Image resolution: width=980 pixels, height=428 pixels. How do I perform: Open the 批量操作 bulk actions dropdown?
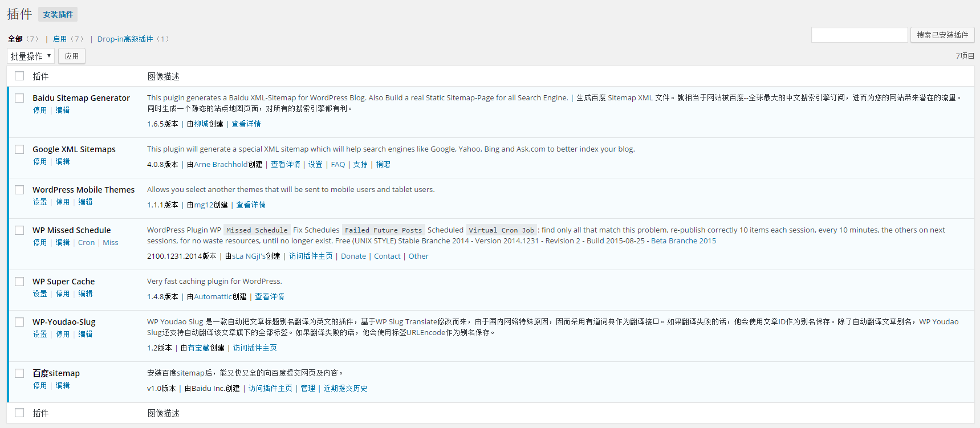[x=31, y=56]
